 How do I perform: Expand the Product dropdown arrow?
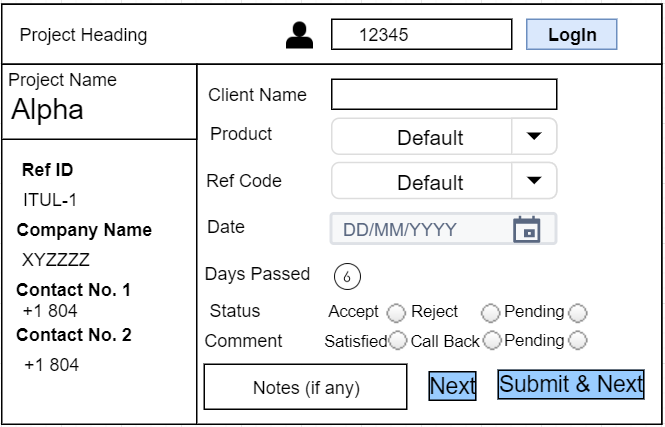(534, 136)
